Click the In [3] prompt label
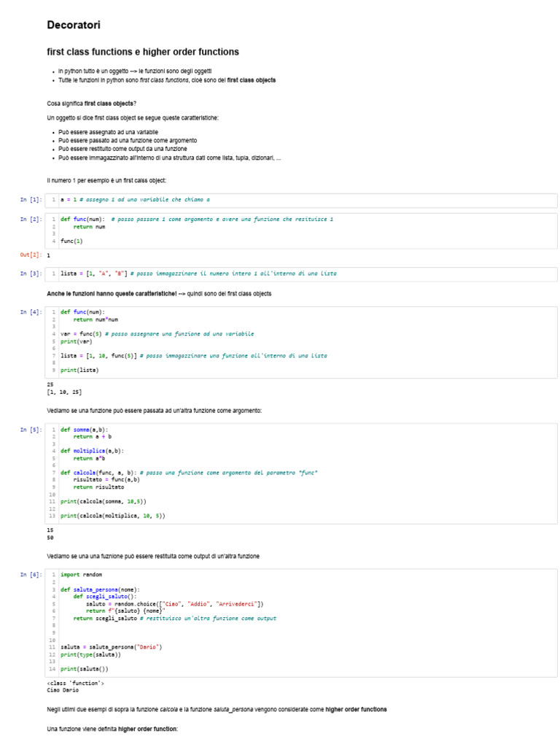 click(x=31, y=274)
